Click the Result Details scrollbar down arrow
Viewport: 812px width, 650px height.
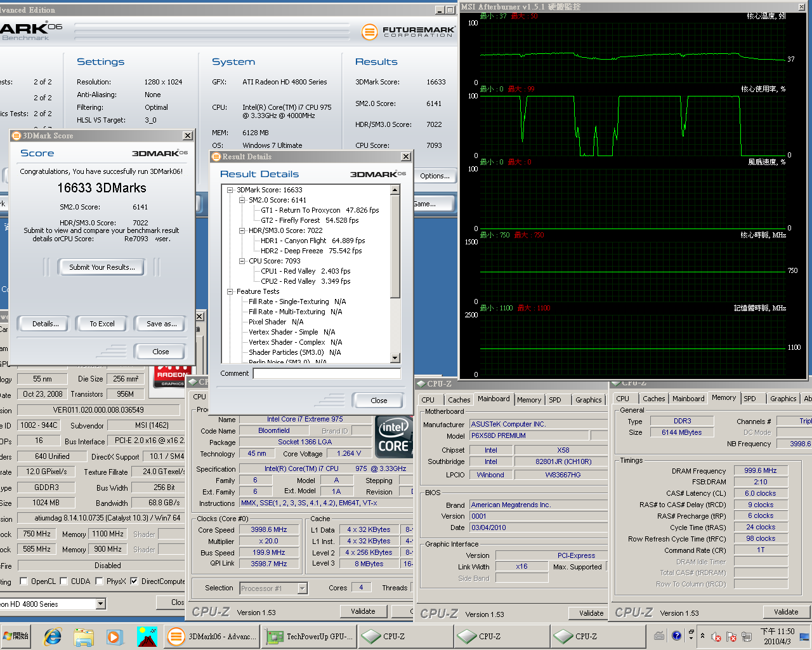point(395,358)
